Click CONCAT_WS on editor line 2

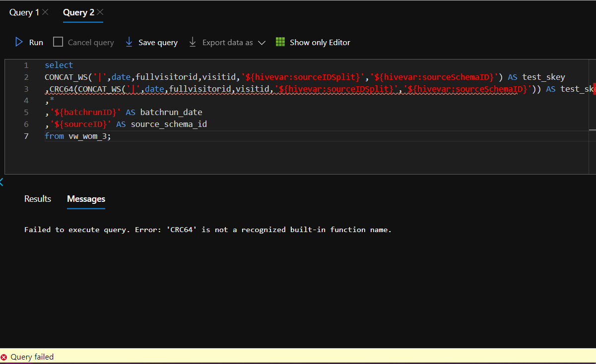[66, 77]
